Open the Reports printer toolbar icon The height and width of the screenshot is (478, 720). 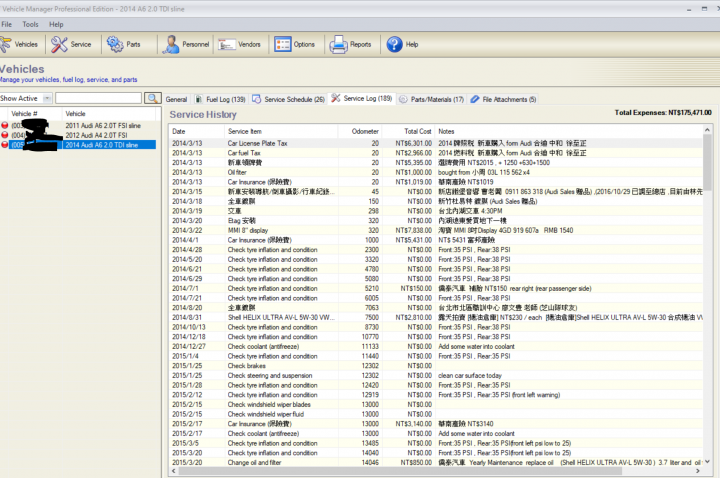click(338, 45)
